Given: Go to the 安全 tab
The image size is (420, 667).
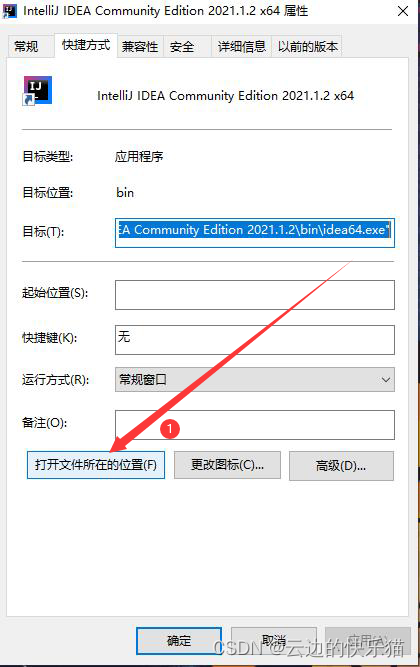Looking at the screenshot, I should tap(182, 46).
